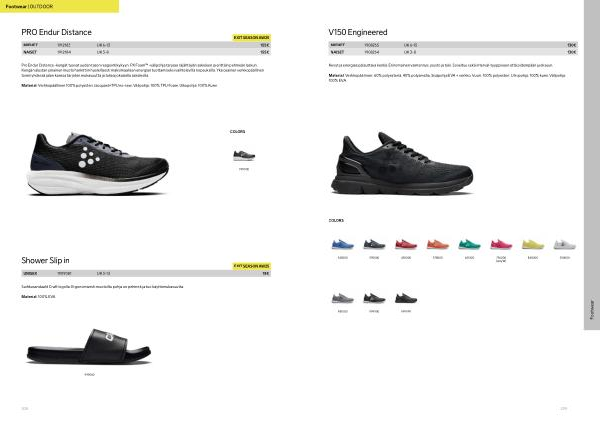600x424 pixels.
Task: Select the blue V150 color swatch shoe
Action: click(342, 244)
